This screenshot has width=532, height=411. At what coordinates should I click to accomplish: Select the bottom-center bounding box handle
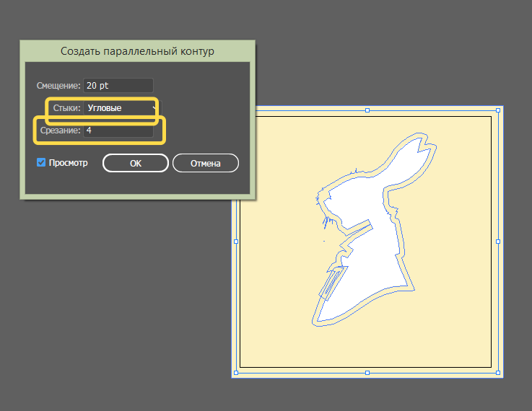[367, 373]
